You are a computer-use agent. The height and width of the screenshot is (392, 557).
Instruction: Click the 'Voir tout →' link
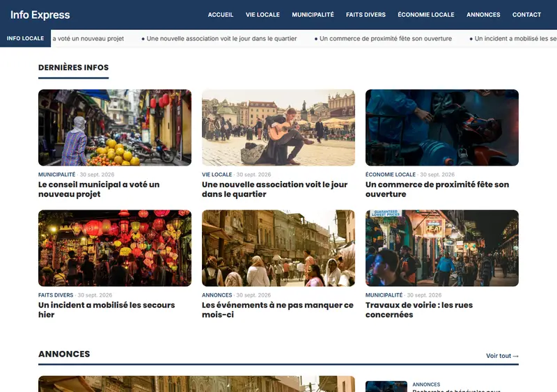pos(502,356)
